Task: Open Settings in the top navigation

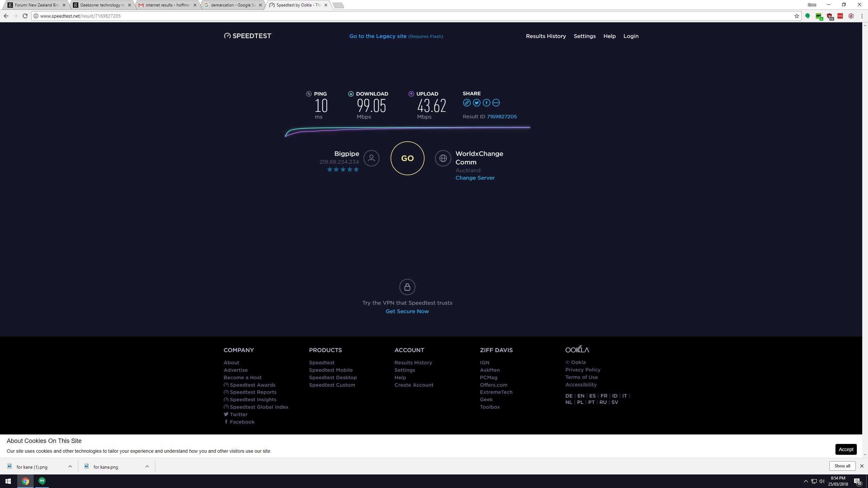Action: pos(585,36)
